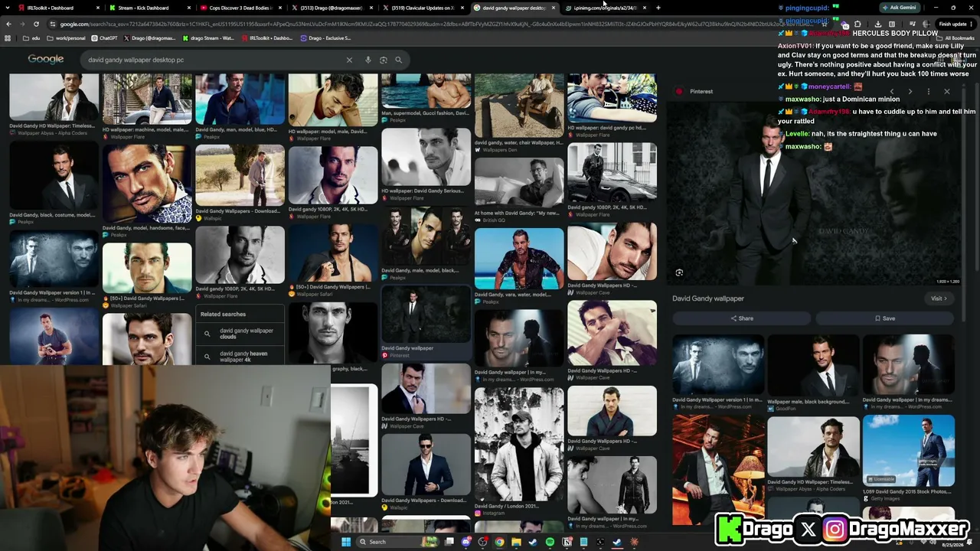Click the Windows taskbar Search box
980x551 pixels.
pyautogui.click(x=397, y=542)
